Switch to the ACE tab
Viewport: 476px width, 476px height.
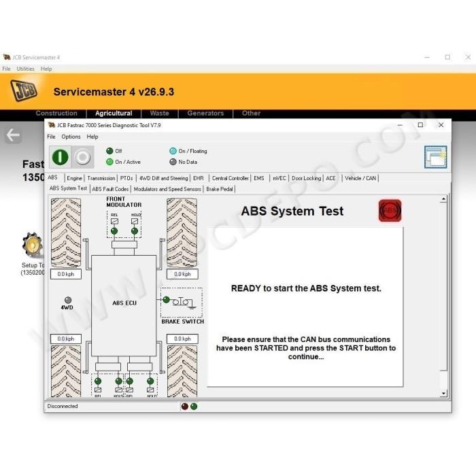click(331, 178)
